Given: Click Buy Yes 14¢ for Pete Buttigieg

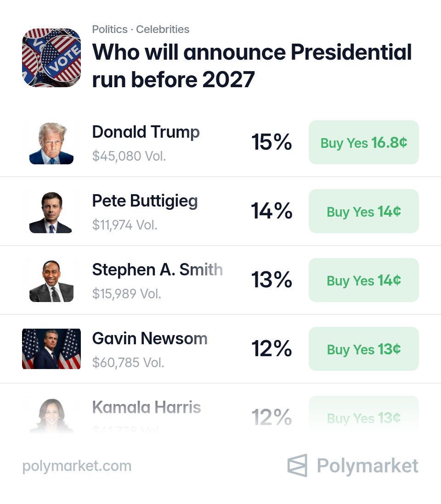Looking at the screenshot, I should 364,211.
